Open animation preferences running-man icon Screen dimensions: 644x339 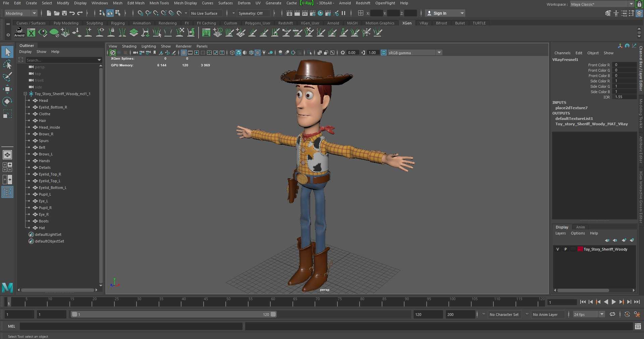coord(637,314)
